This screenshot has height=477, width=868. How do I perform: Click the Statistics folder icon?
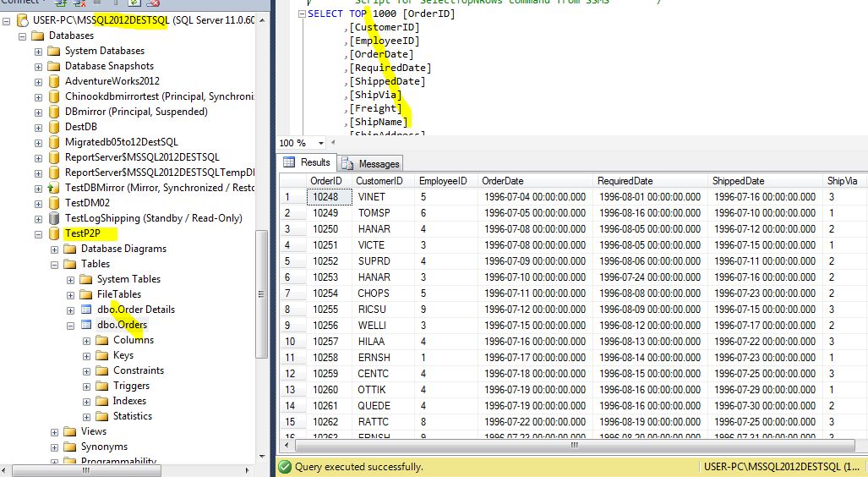102,416
